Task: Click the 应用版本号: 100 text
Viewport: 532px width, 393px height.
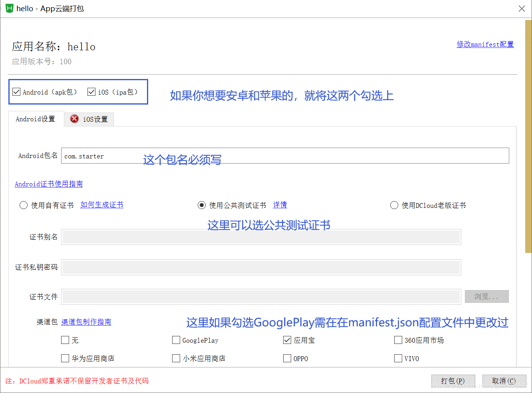Action: 42,61
